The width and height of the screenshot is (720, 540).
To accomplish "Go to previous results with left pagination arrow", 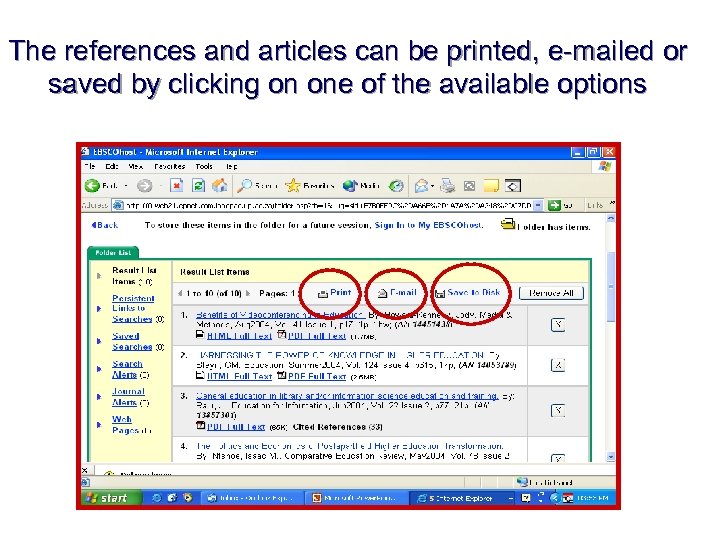I will (180, 293).
